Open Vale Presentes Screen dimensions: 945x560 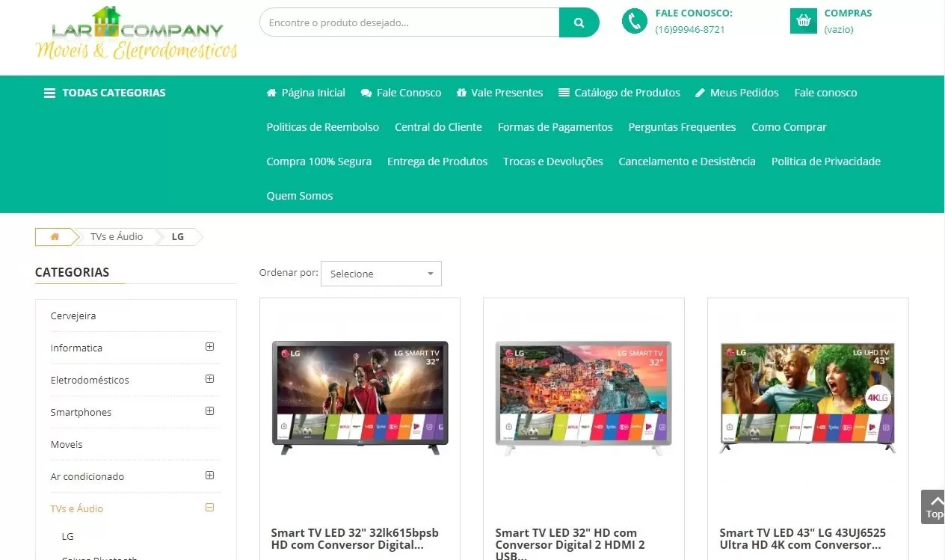point(499,93)
